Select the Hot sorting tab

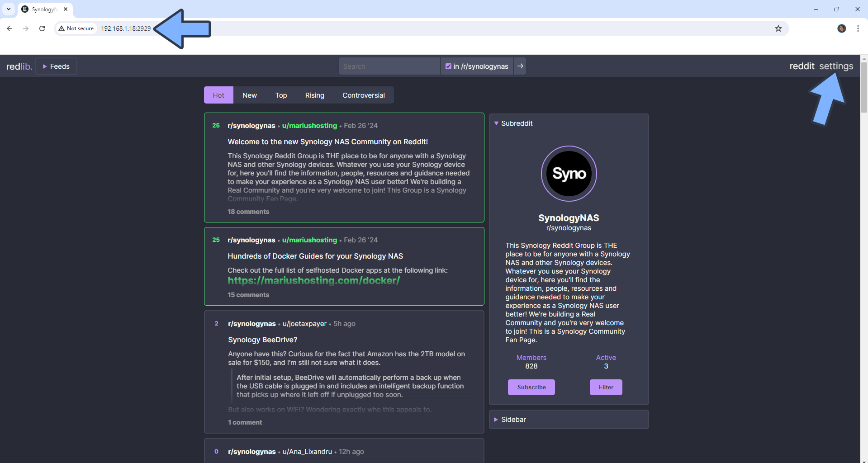(x=218, y=95)
